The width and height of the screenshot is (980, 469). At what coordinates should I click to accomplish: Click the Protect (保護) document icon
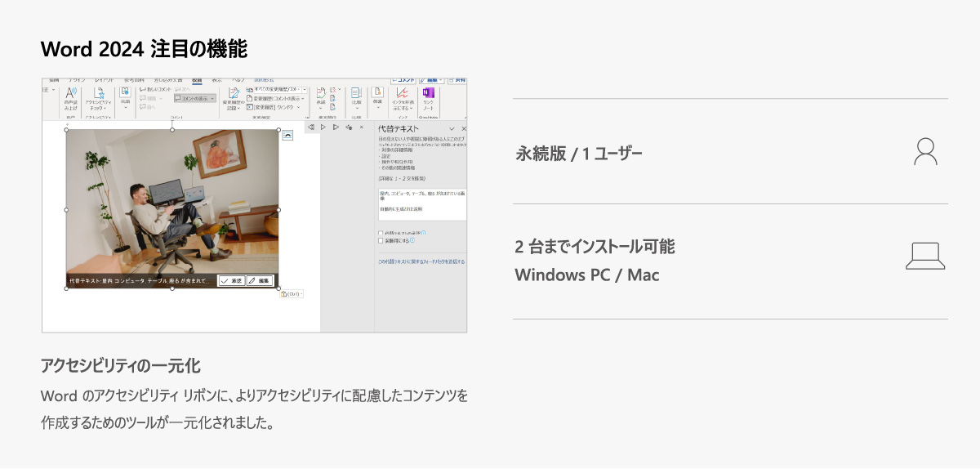[377, 95]
